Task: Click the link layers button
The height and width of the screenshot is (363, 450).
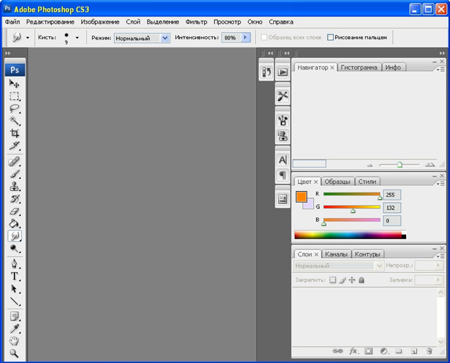Action: (x=338, y=351)
